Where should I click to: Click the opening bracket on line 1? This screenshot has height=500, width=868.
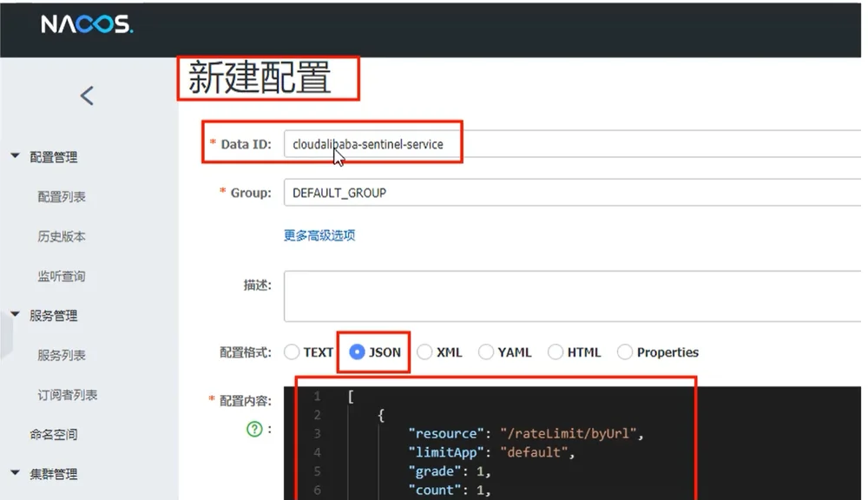[351, 397]
